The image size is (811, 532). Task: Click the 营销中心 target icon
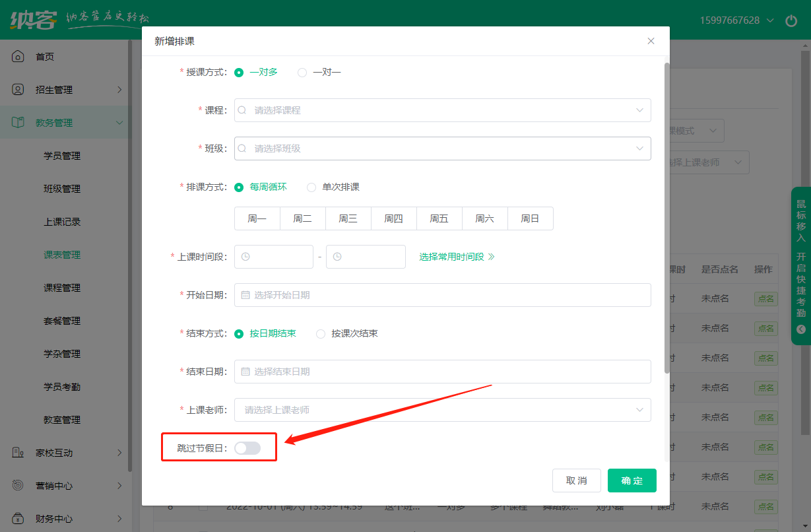[18, 486]
